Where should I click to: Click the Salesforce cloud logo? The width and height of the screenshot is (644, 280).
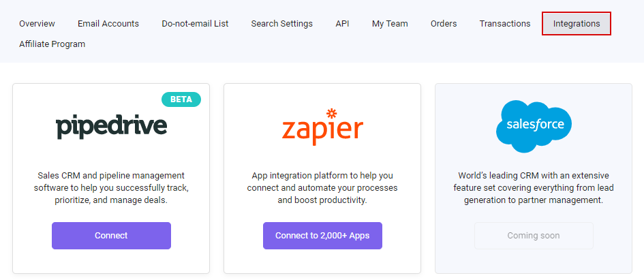click(534, 126)
